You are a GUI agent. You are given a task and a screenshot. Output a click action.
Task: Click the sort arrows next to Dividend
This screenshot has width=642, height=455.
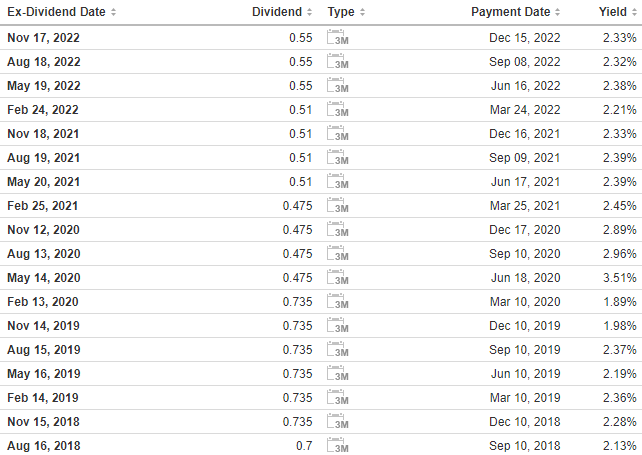(310, 12)
